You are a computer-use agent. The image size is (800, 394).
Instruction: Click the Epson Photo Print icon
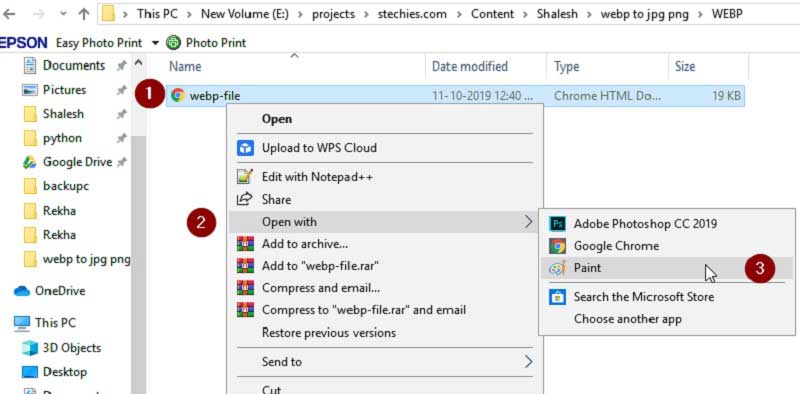tap(173, 42)
